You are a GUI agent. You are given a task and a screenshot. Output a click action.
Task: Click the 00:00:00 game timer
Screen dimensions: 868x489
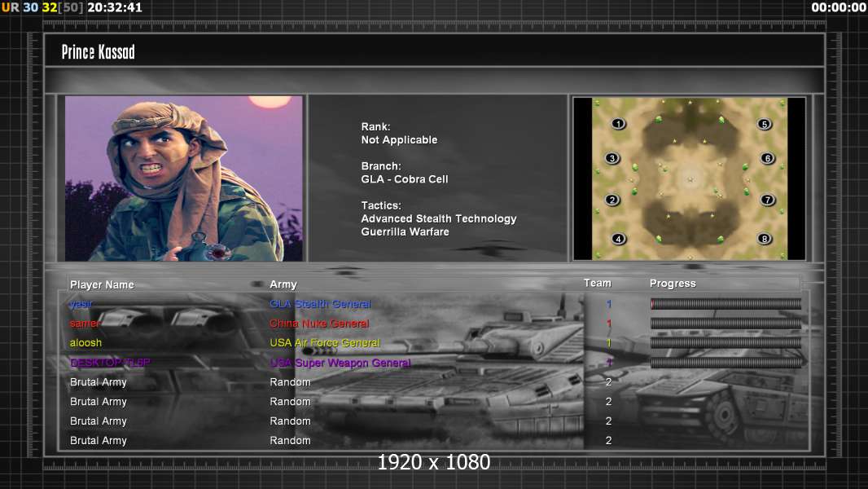(838, 8)
